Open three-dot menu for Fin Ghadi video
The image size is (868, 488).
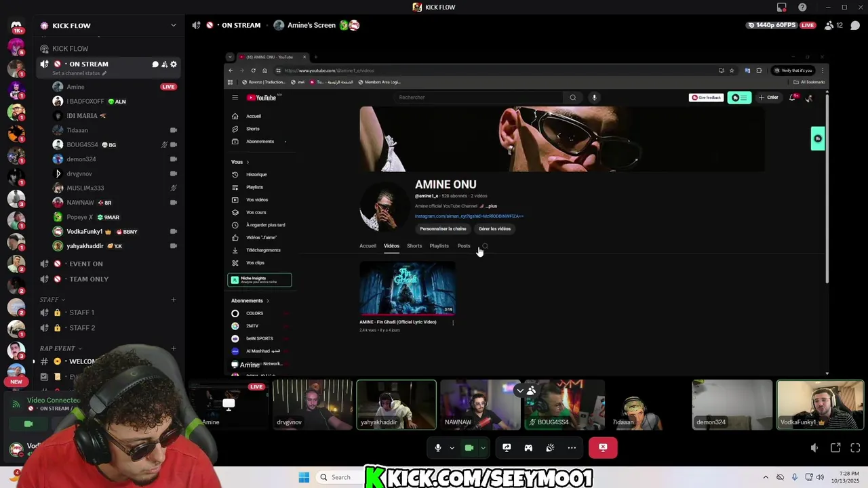(x=453, y=323)
